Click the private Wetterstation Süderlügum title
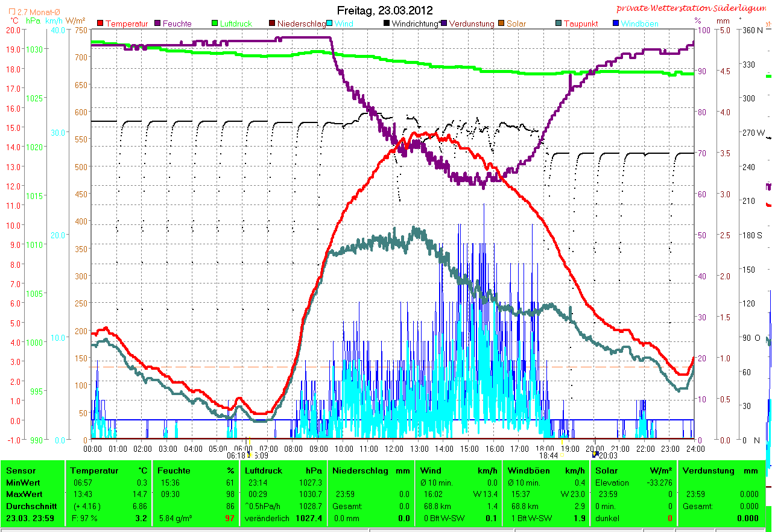Viewport: 772px width, 532px height. click(692, 8)
